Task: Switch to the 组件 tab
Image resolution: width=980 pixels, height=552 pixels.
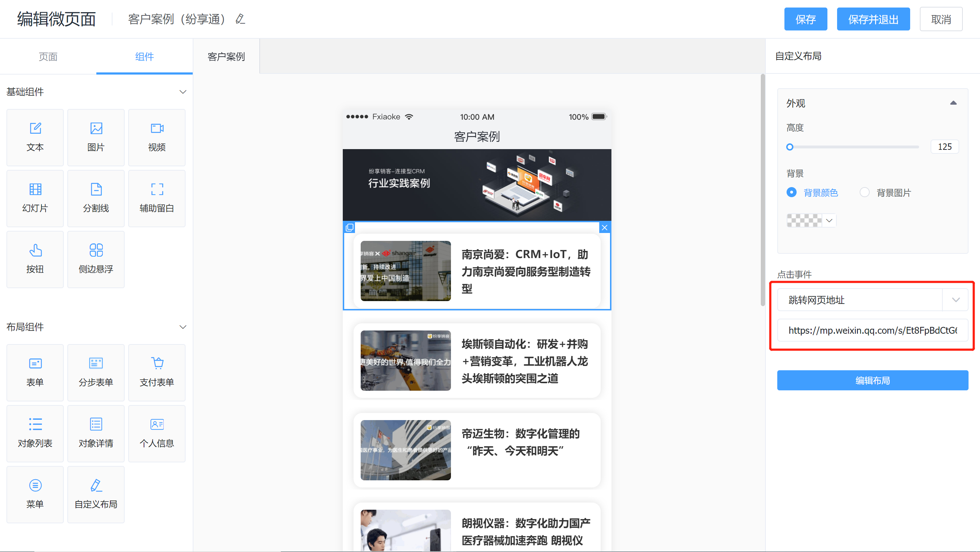Action: click(145, 56)
